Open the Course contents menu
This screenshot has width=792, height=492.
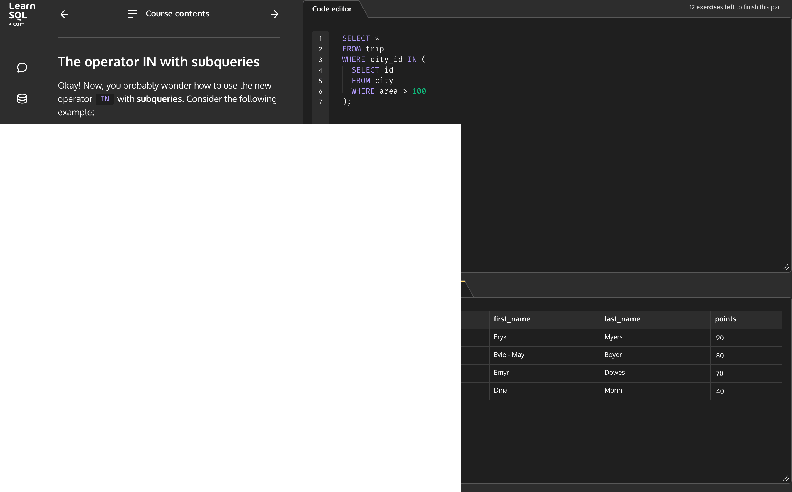(x=177, y=14)
